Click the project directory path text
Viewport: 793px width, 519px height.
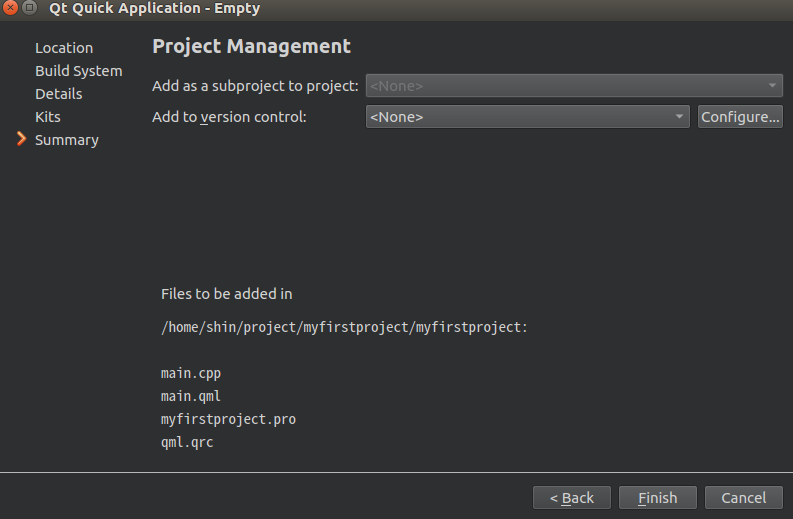344,327
